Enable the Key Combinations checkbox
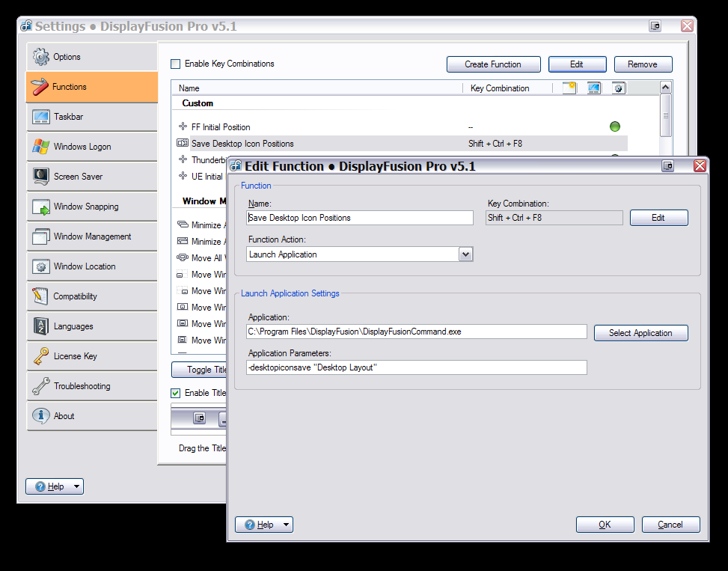This screenshot has width=728, height=571. (176, 64)
